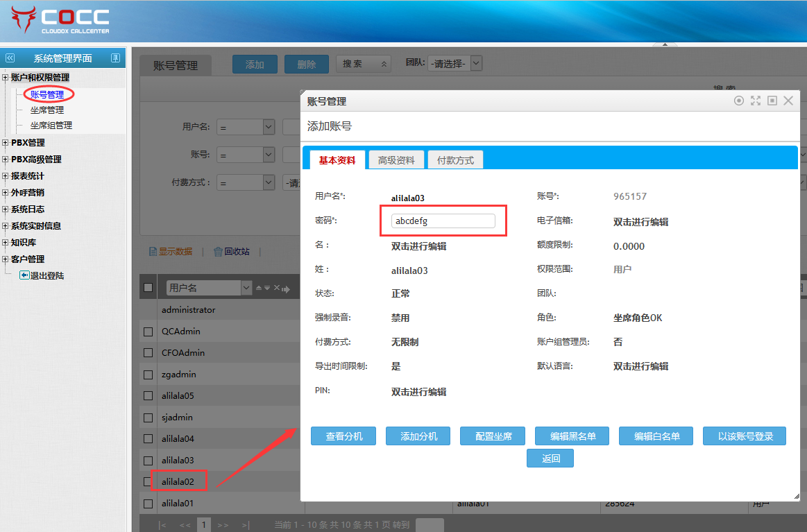Check the box next to QCAdmin
807x532 pixels.
pyautogui.click(x=148, y=332)
